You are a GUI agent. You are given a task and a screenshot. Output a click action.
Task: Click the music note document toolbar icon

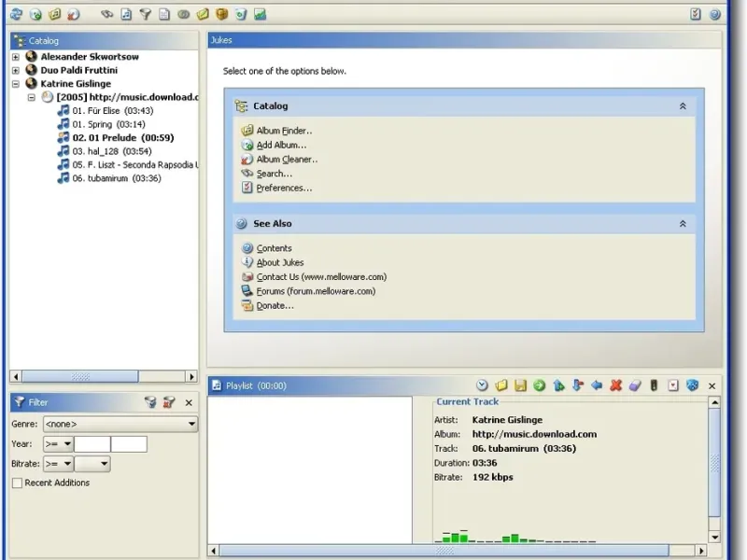tap(126, 14)
